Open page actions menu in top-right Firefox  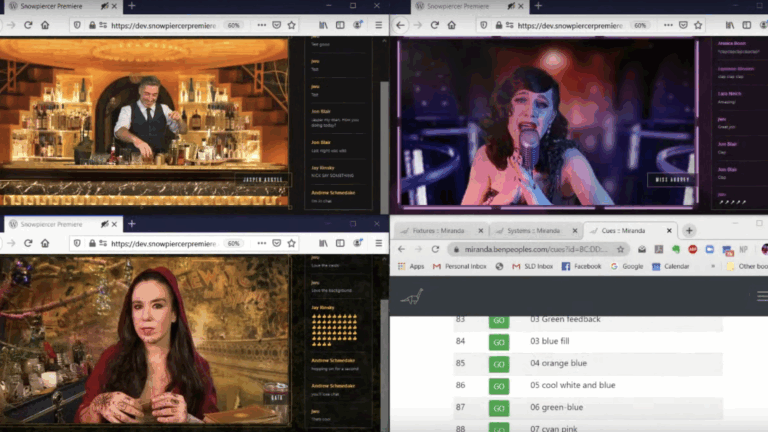coord(668,25)
